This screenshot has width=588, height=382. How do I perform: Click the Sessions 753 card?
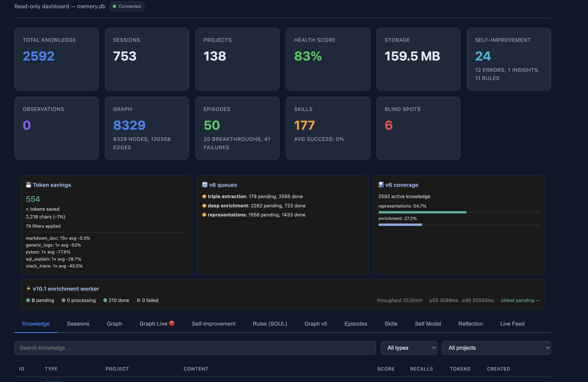pos(147,59)
